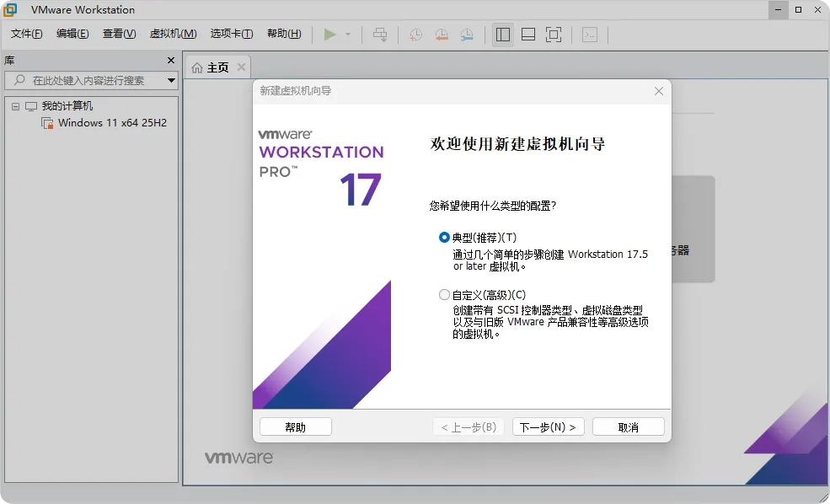The height and width of the screenshot is (504, 830).
Task: Click the console view toolbar icon
Action: point(590,35)
